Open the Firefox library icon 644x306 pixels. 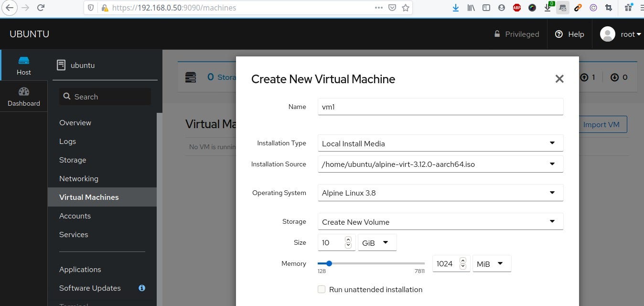tap(471, 8)
